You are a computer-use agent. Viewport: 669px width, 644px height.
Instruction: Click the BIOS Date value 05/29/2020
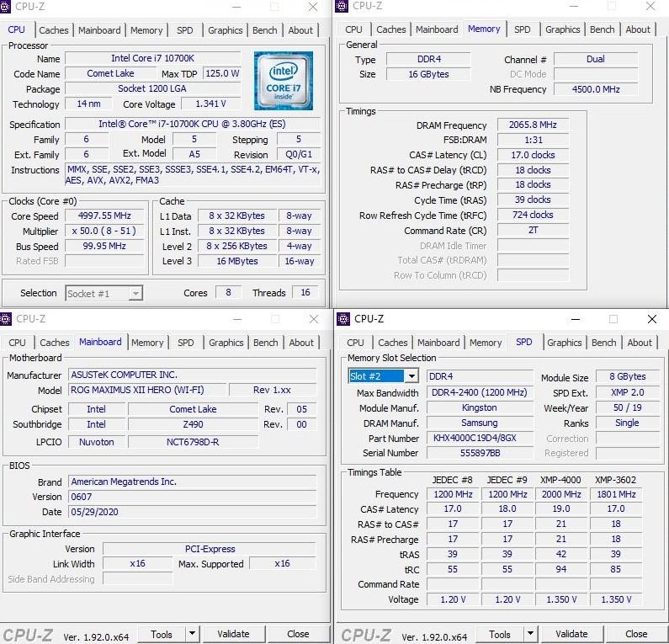(x=193, y=512)
